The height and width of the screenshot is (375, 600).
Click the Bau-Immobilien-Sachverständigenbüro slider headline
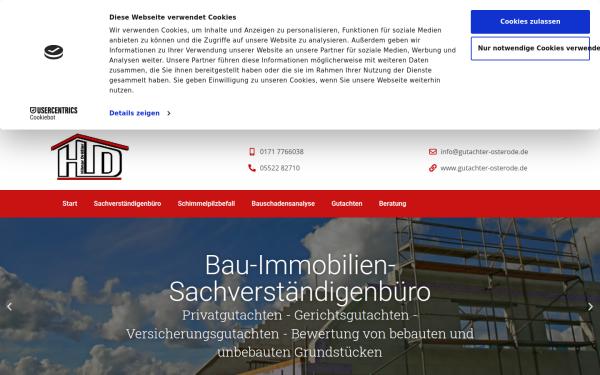300,278
